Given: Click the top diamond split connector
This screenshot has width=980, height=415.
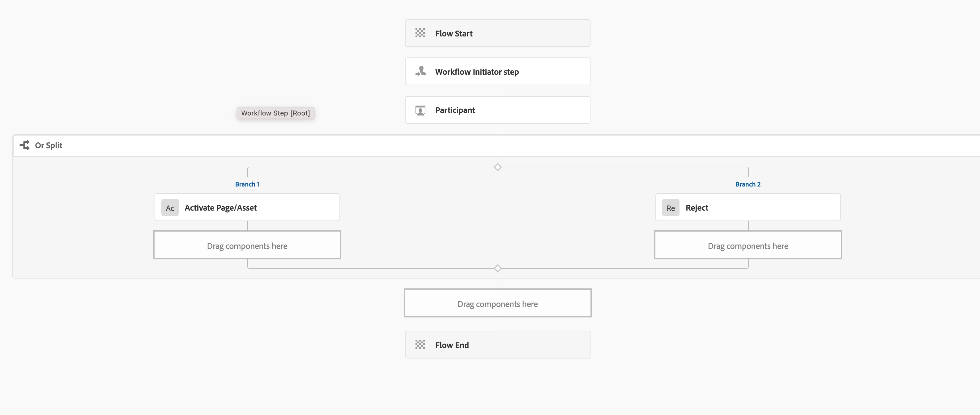Looking at the screenshot, I should [x=498, y=167].
